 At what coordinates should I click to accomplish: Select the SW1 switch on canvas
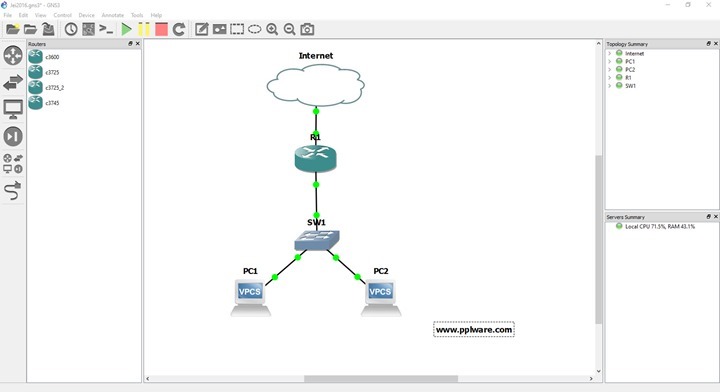coord(316,241)
